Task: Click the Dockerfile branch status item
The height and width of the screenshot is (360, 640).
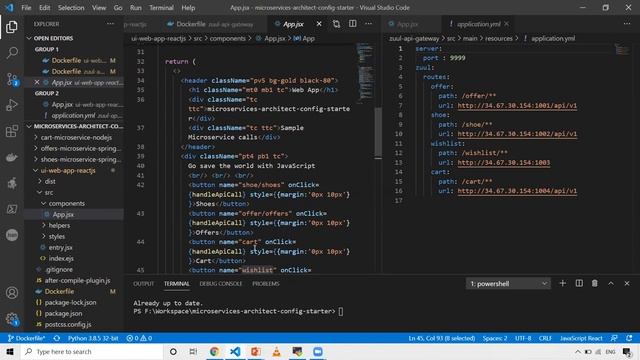Action: tap(26, 338)
